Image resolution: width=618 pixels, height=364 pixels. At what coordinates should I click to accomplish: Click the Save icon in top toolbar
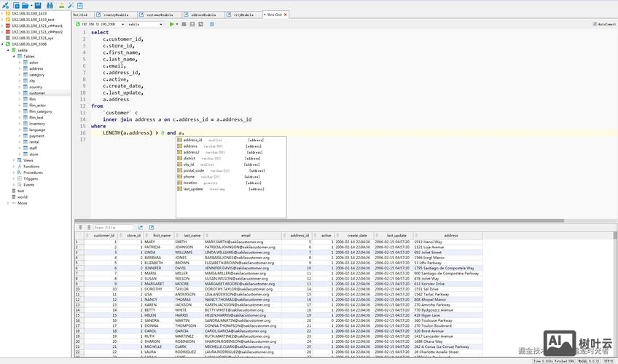[x=38, y=5]
